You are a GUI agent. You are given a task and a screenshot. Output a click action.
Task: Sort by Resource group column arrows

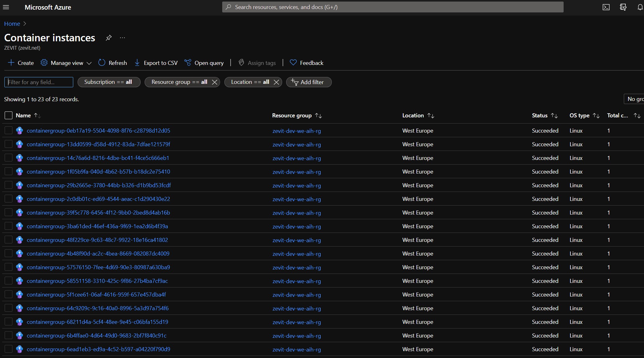(318, 116)
